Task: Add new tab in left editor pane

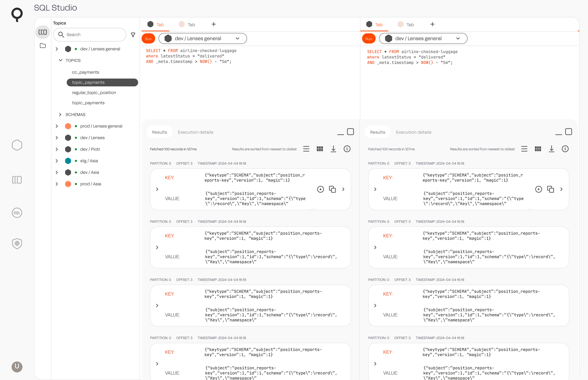Action: click(213, 24)
